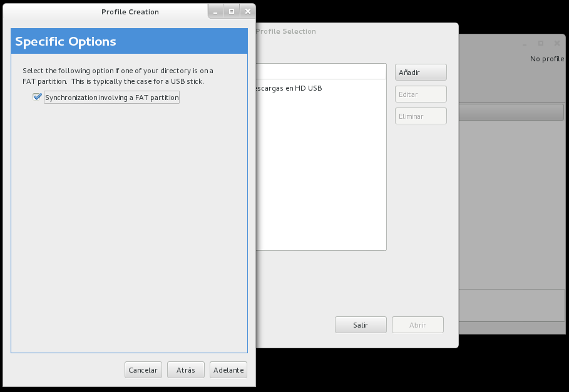The height and width of the screenshot is (392, 569).
Task: Proceed with the Adelante button
Action: coord(228,370)
